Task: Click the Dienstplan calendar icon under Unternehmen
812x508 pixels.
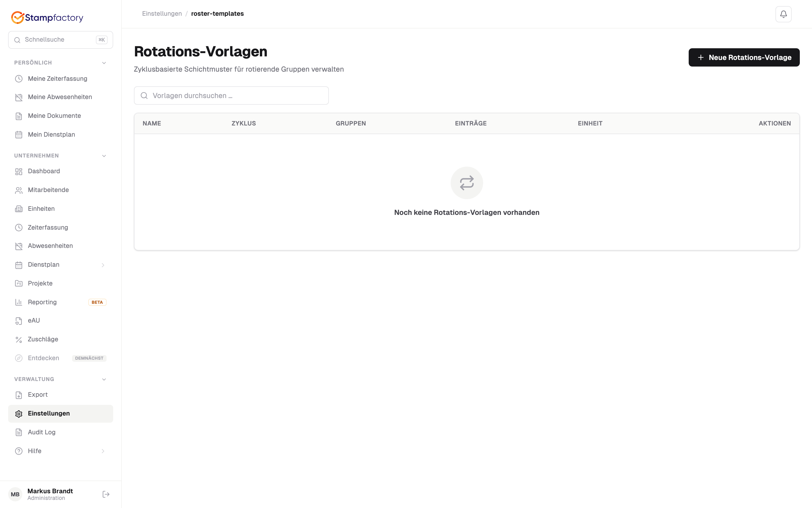Action: tap(19, 265)
